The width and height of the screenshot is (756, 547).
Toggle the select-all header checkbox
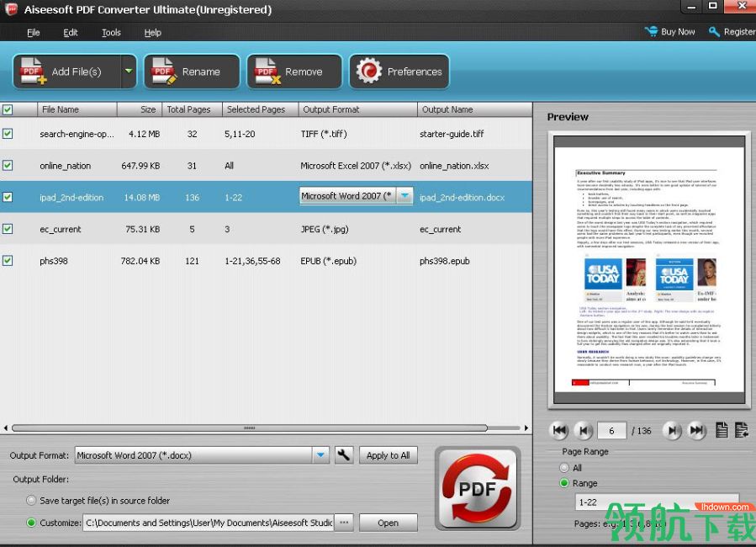8,109
